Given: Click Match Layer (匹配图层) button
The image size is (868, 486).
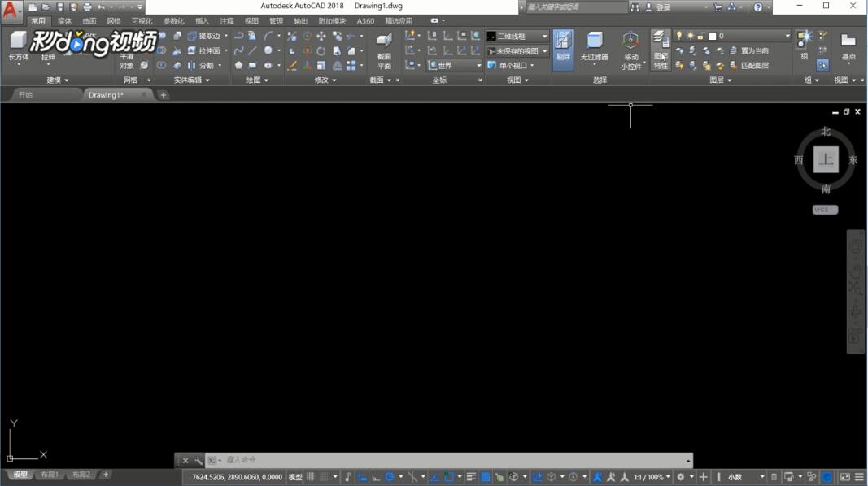Looking at the screenshot, I should pos(749,65).
